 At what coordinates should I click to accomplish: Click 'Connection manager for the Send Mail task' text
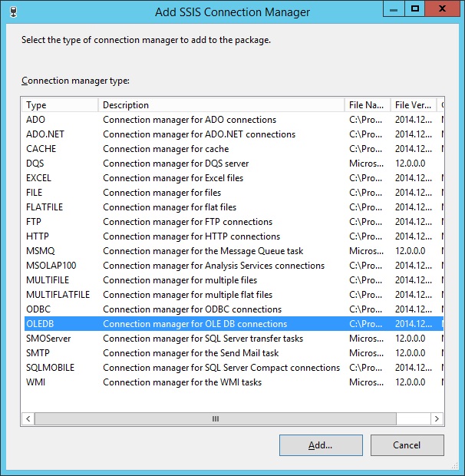coord(191,352)
